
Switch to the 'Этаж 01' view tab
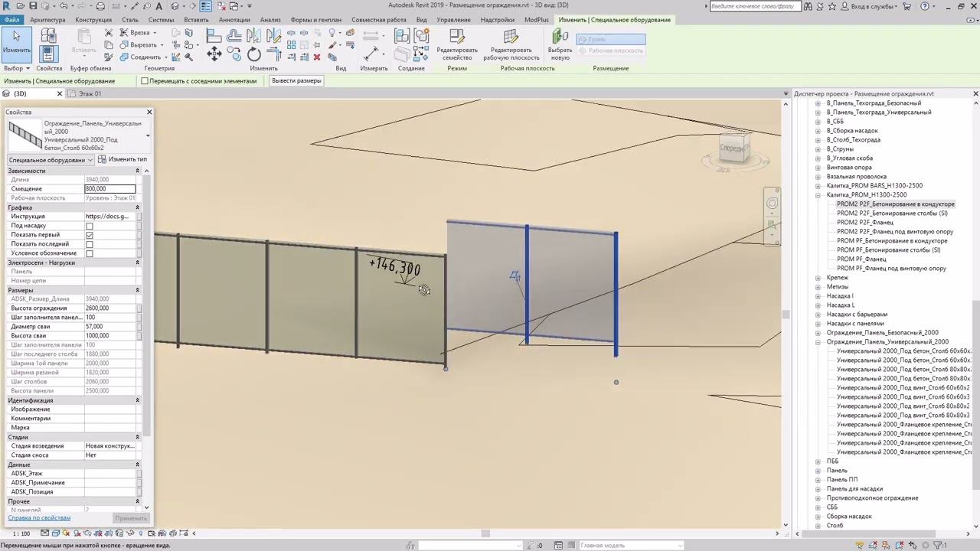coord(90,93)
